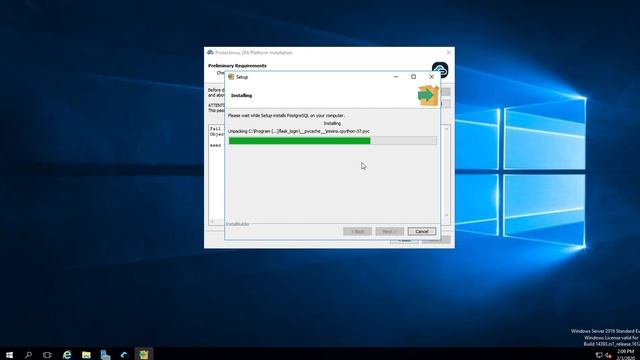The width and height of the screenshot is (640, 360).
Task: Select the active Setup installer taskbar icon
Action: point(144,355)
